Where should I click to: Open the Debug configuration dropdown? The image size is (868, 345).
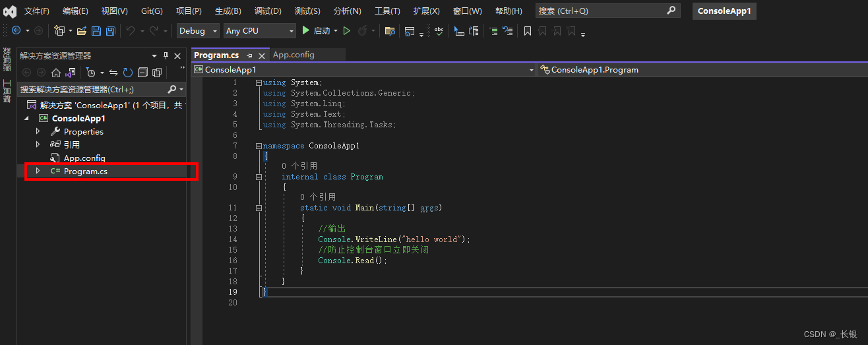198,31
